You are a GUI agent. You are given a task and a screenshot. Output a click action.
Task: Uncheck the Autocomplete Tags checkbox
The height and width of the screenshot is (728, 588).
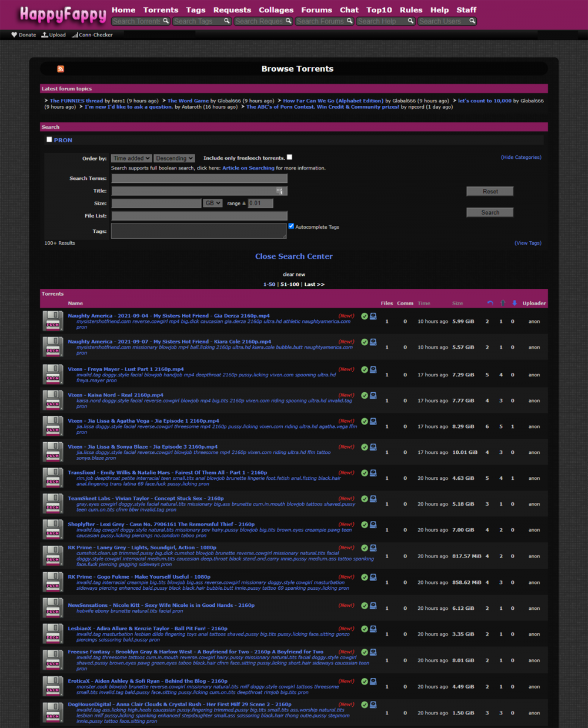(x=291, y=226)
